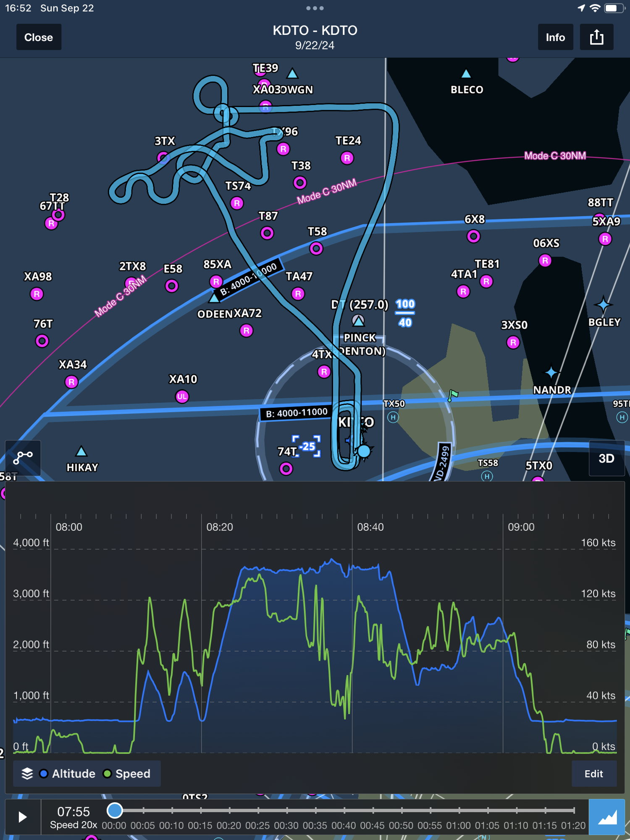Screen dimensions: 630x840
Task: Switch to 3D view
Action: tap(606, 458)
